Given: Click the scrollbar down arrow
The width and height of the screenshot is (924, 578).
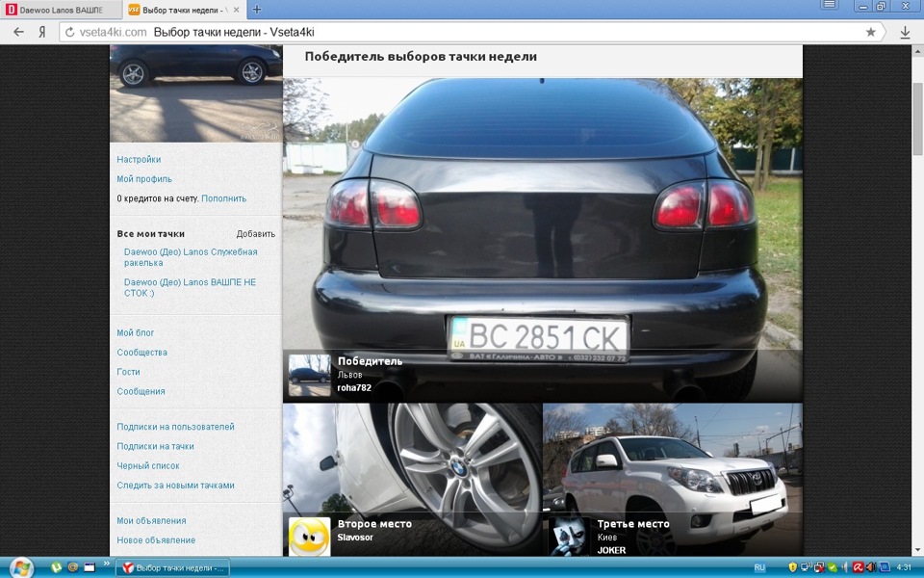Looking at the screenshot, I should coord(917,550).
